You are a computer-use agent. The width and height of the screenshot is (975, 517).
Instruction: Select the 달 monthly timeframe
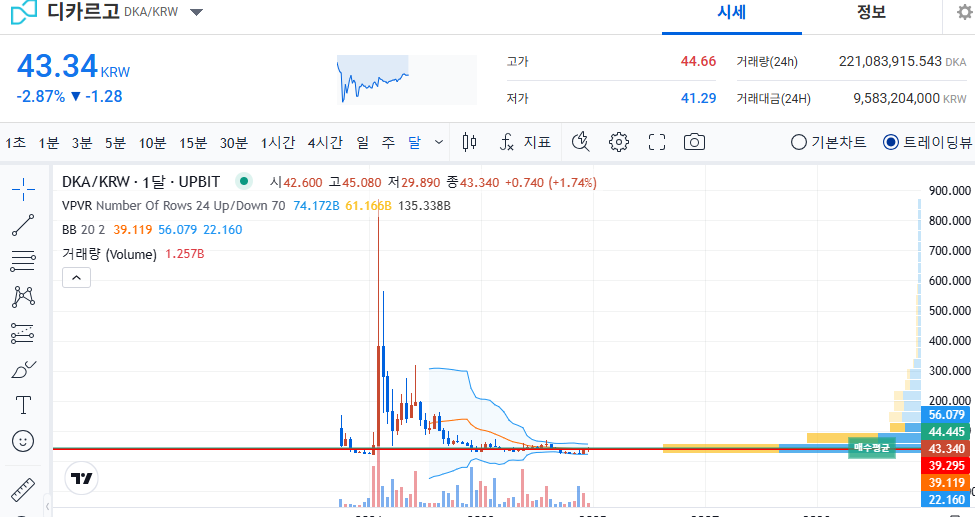pyautogui.click(x=414, y=142)
